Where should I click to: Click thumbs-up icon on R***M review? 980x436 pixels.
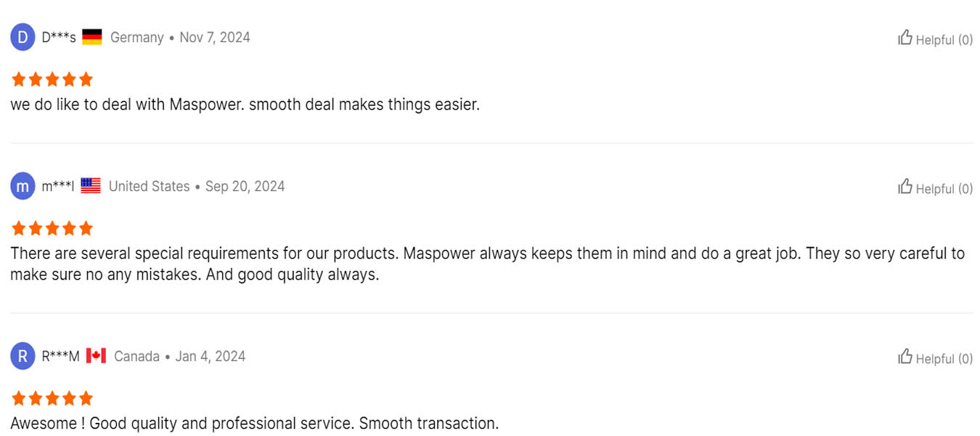pyautogui.click(x=905, y=356)
